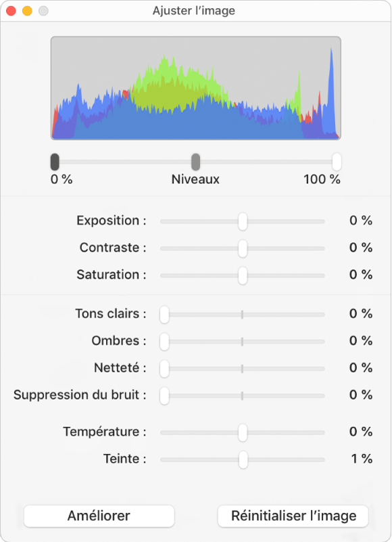Click the midtone Niveaux levels handle
Image resolution: width=392 pixels, height=542 pixels.
pos(196,162)
